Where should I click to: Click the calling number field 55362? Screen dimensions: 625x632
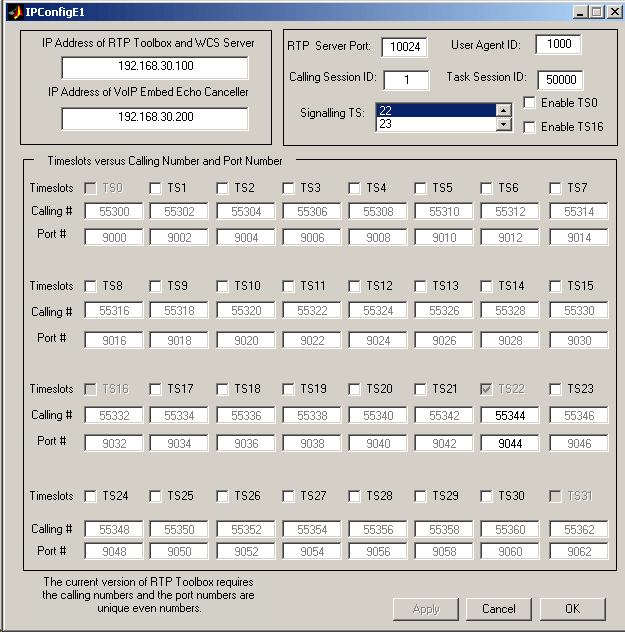point(579,529)
